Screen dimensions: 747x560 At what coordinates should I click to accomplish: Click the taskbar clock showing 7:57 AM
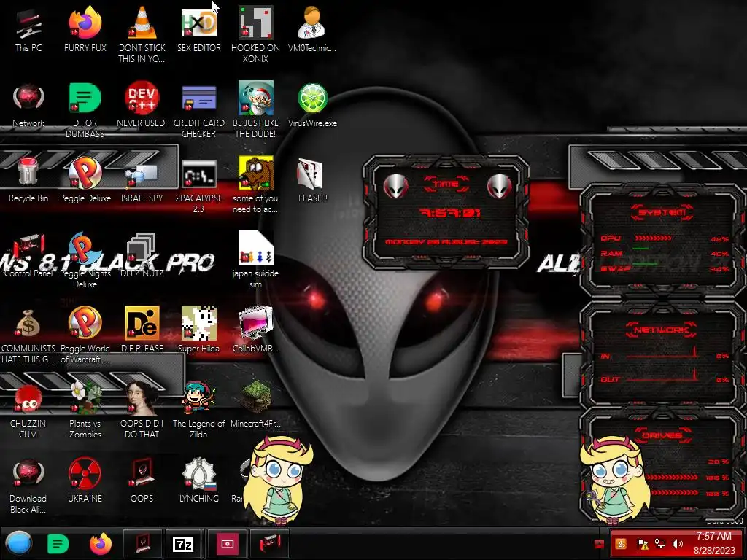[x=713, y=543]
